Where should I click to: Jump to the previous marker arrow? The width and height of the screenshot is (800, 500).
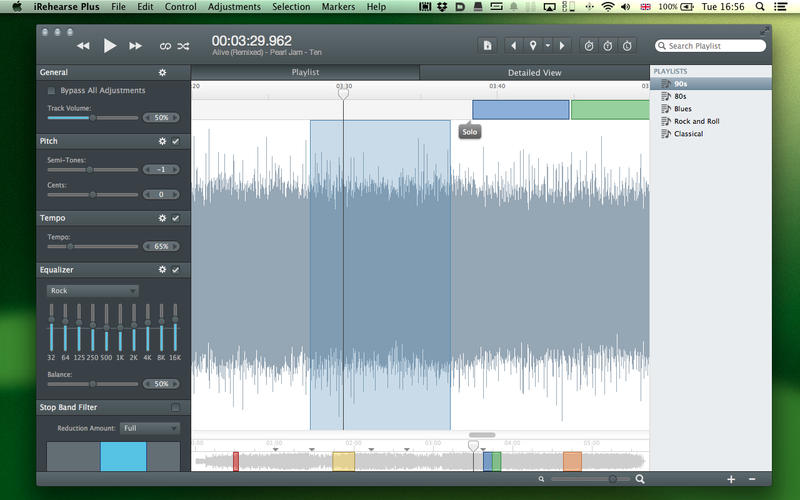point(514,46)
